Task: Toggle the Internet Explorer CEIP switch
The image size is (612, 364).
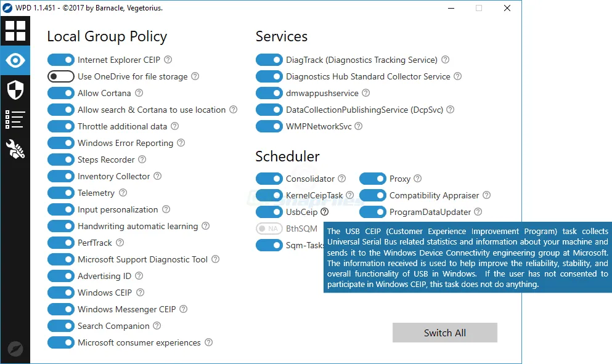Action: coord(61,60)
